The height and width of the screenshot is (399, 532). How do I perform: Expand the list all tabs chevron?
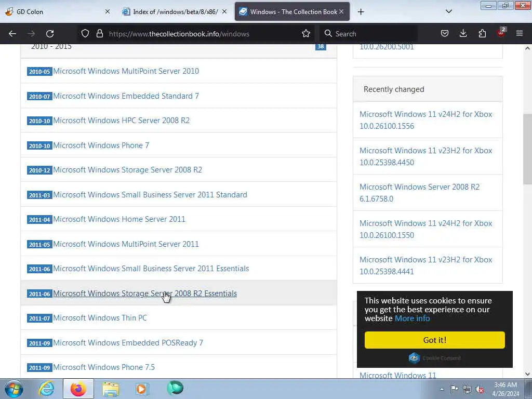449,11
